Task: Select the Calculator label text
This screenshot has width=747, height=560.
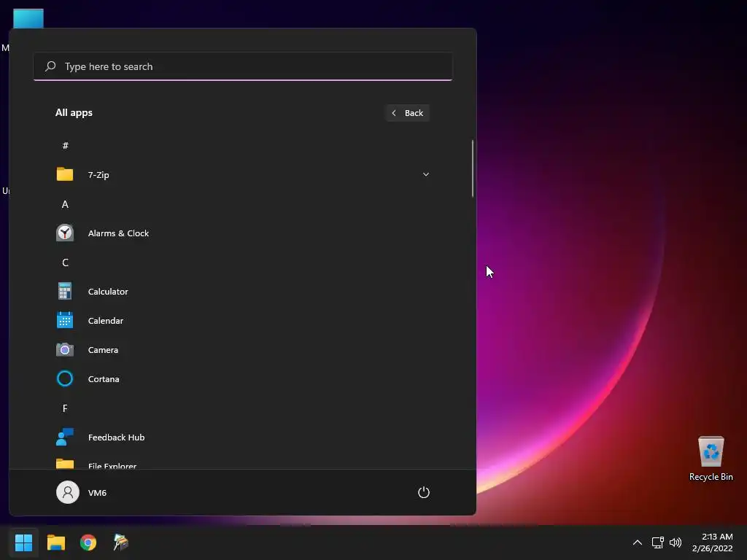Action: [108, 292]
